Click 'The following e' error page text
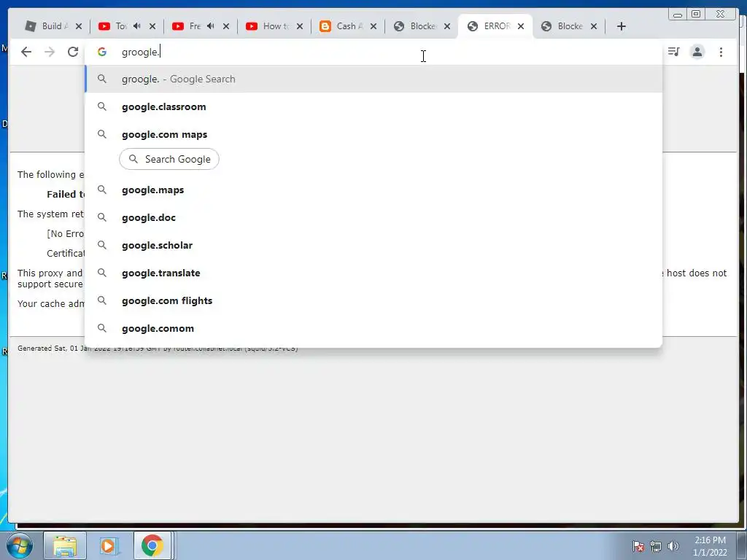 coord(51,175)
